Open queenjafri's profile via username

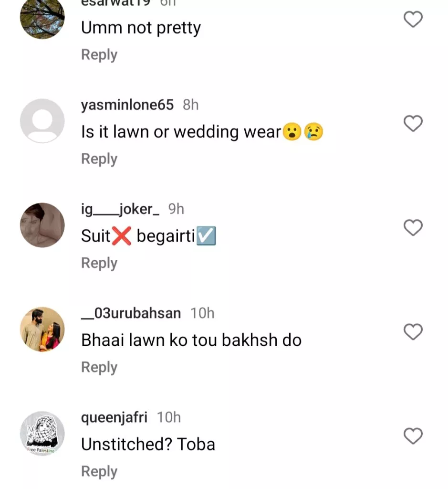[x=115, y=417]
